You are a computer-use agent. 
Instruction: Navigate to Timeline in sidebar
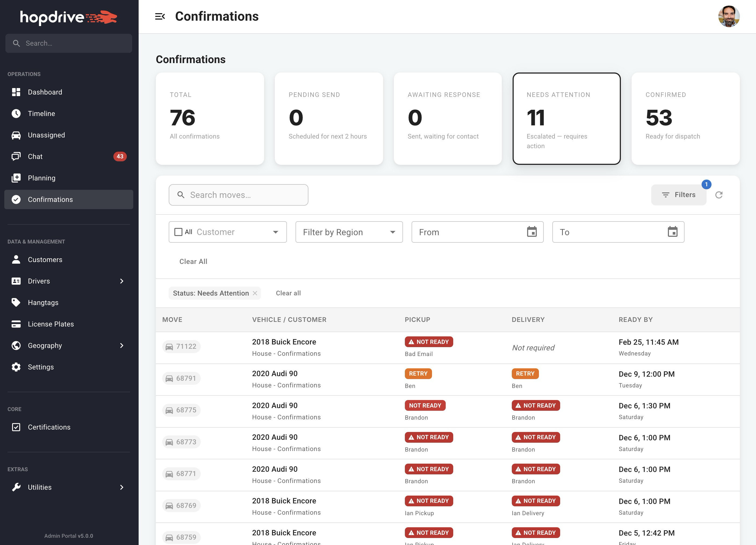pos(41,114)
